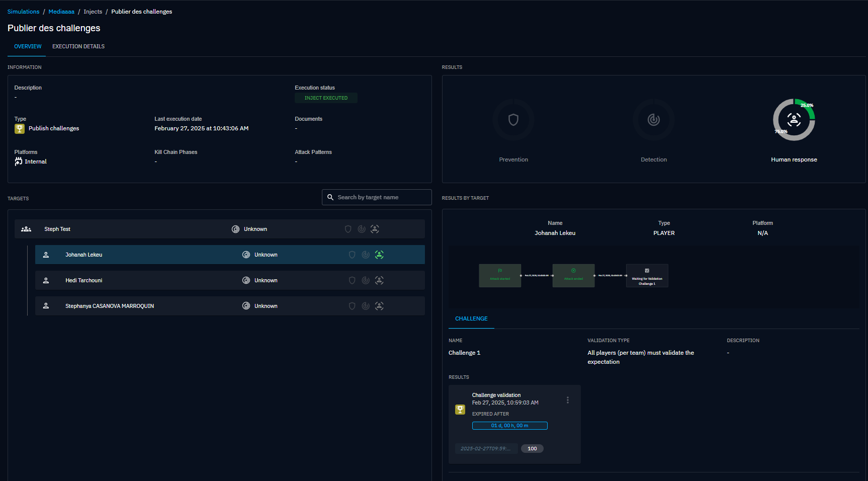This screenshot has width=868, height=481.
Task: Go to Simulations in the breadcrumb
Action: (23, 12)
